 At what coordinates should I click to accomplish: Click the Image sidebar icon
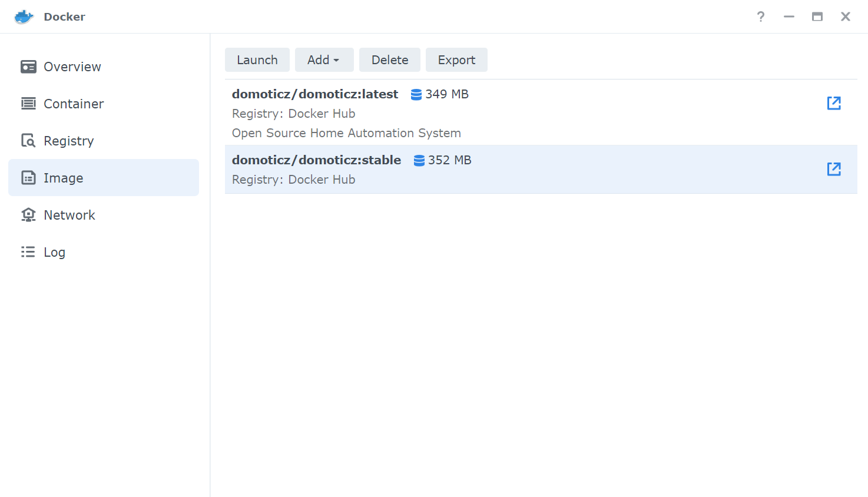coord(28,178)
